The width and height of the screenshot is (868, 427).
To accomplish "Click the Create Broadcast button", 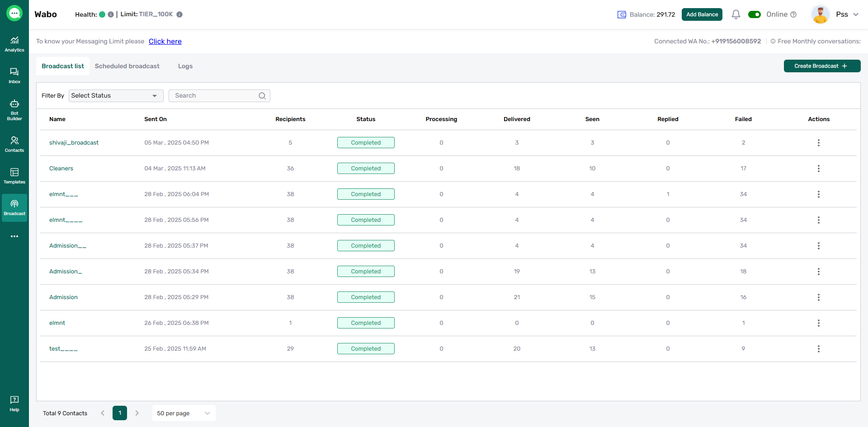I will (822, 66).
